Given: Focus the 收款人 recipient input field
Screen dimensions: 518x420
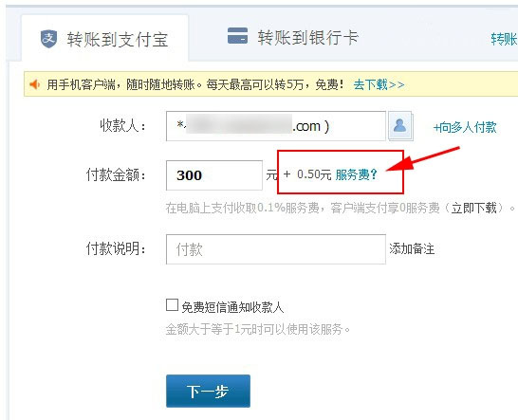Looking at the screenshot, I should click(276, 126).
